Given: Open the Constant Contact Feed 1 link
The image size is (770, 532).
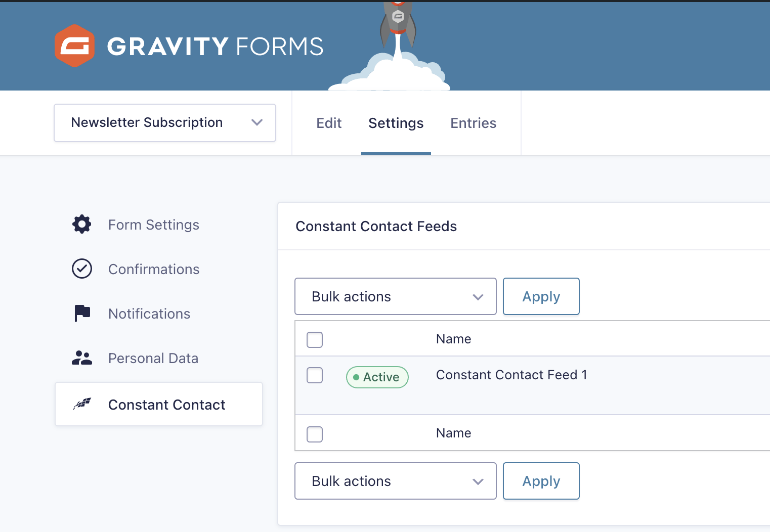Looking at the screenshot, I should [511, 375].
